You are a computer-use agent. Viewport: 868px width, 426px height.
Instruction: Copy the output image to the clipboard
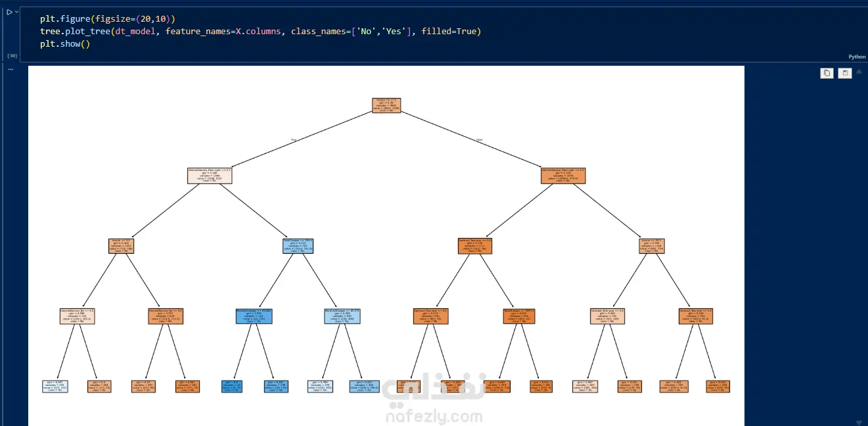point(827,73)
